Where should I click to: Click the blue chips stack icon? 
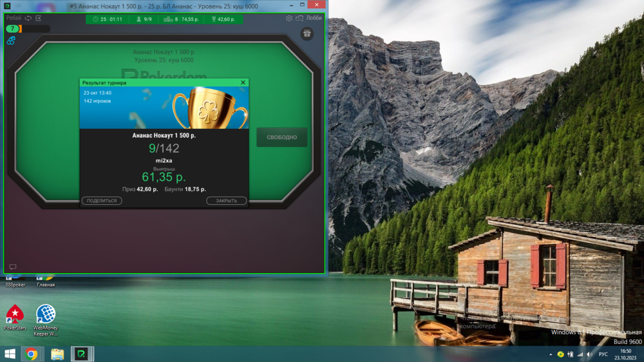[11, 41]
